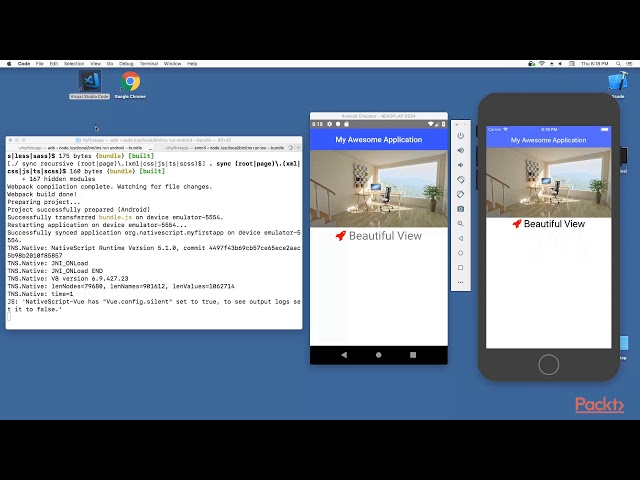
Task: Select Google Chrome desktop icon
Action: (x=130, y=85)
